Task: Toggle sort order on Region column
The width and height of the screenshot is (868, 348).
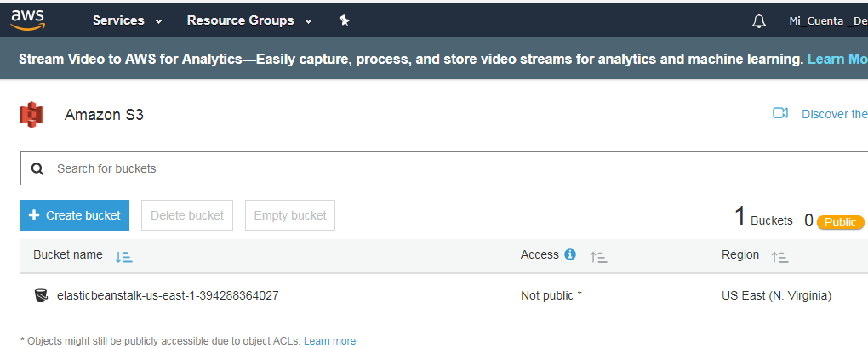Action: click(x=779, y=256)
